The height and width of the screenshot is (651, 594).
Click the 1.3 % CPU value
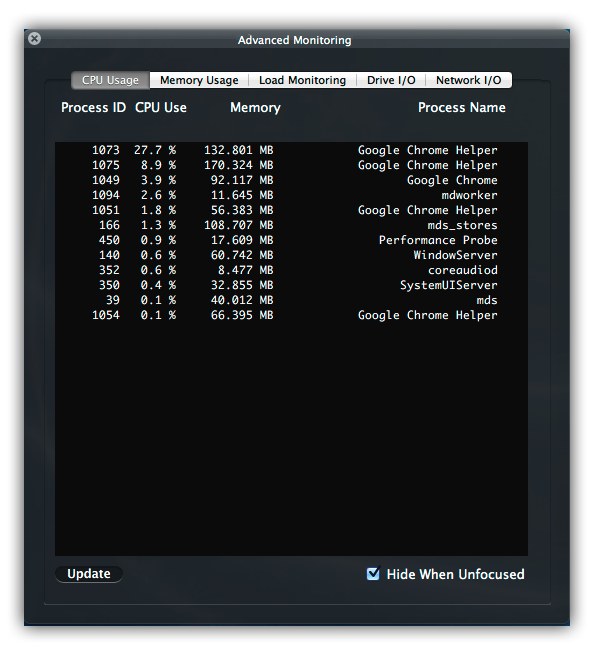[x=158, y=225]
